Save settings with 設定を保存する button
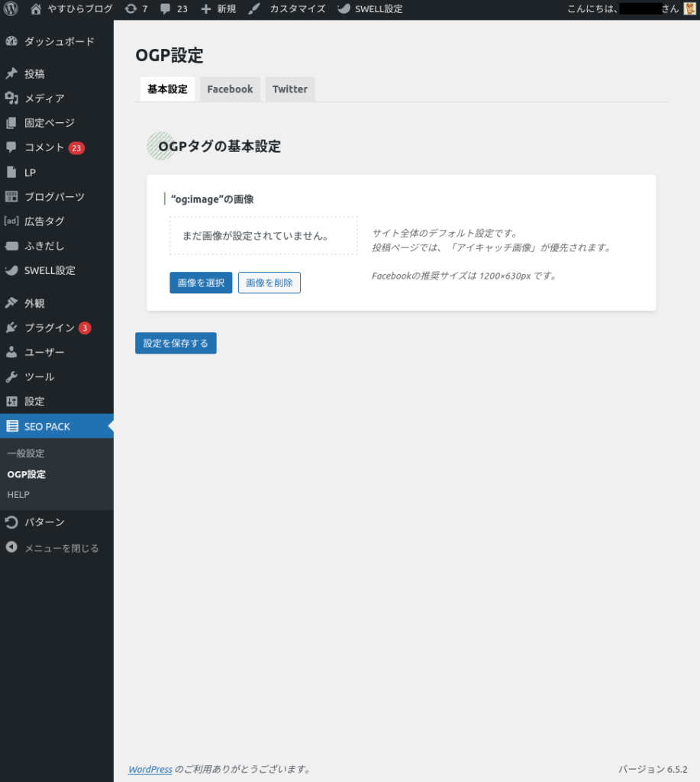The image size is (700, 782). [x=176, y=344]
